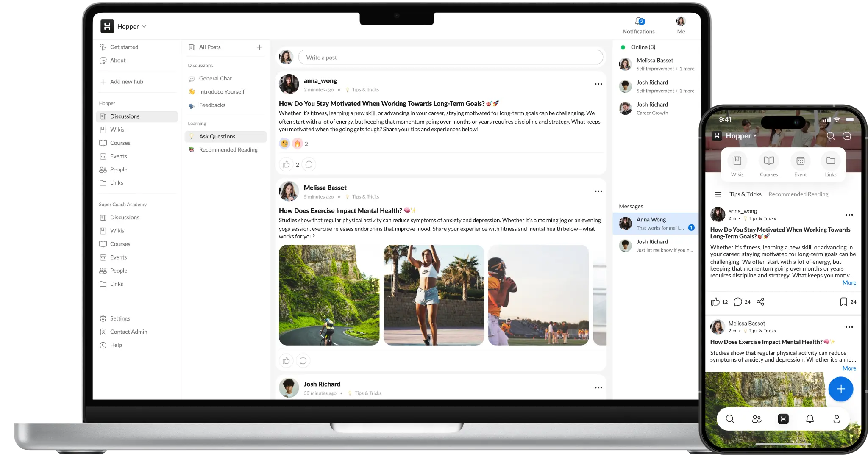868x459 pixels.
Task: Open three-dot menu on Melissa Basset post
Action: pyautogui.click(x=598, y=191)
